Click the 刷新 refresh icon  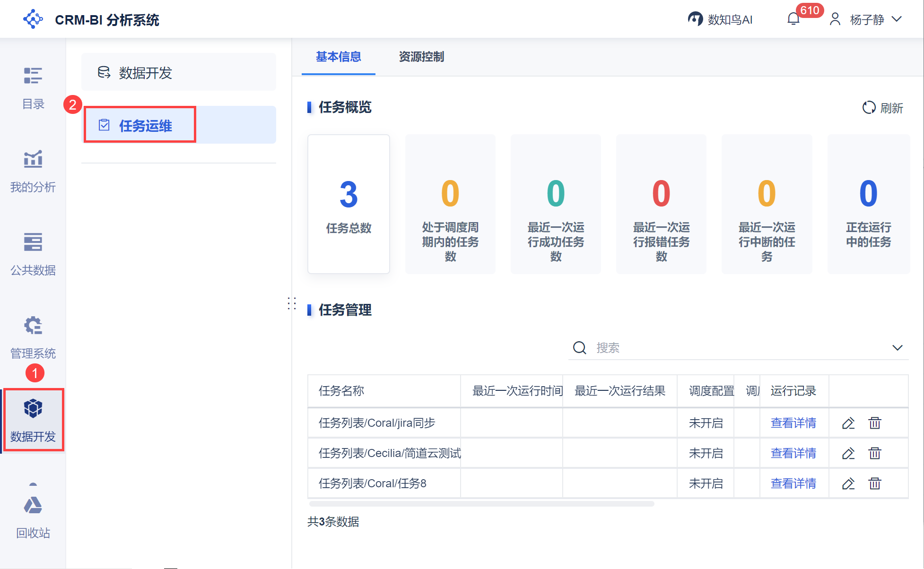tap(869, 108)
